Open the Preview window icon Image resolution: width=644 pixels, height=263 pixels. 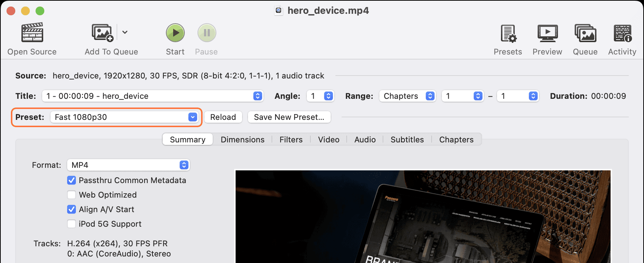pos(547,33)
